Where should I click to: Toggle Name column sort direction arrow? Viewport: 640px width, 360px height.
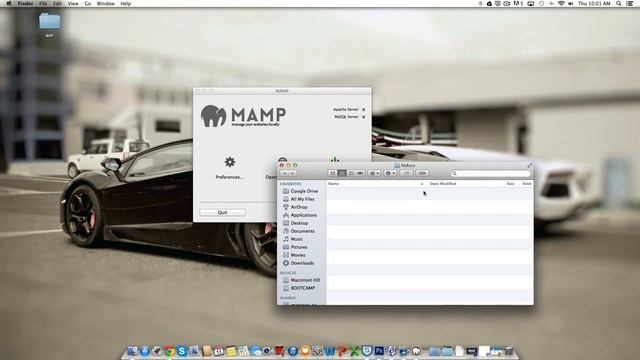pyautogui.click(x=422, y=184)
